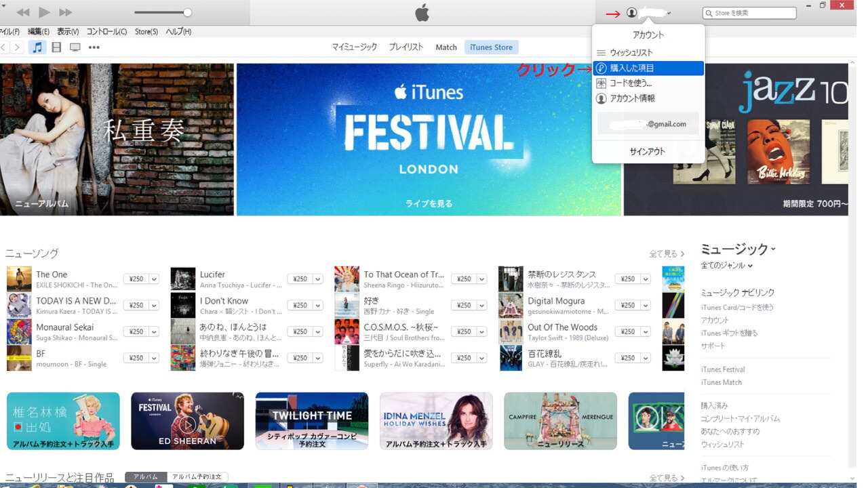This screenshot has height=488, width=868.
Task: Open dropdown arrow beside TODAY IS A NEW D... price
Action: 153,306
